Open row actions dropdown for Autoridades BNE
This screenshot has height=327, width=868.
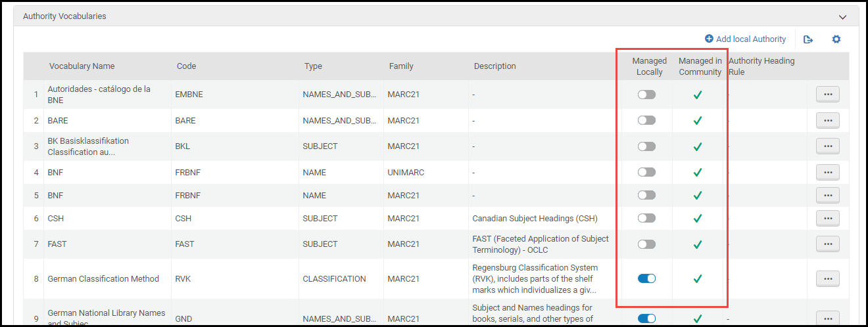tap(827, 95)
